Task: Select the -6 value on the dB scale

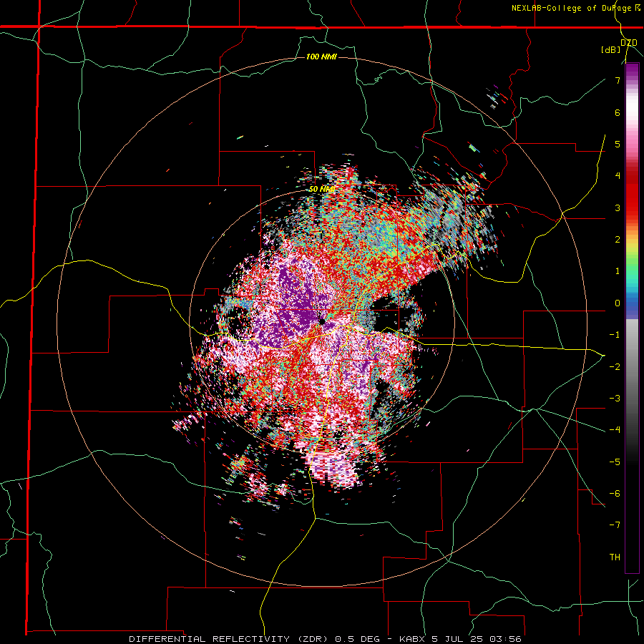Action: tap(615, 493)
